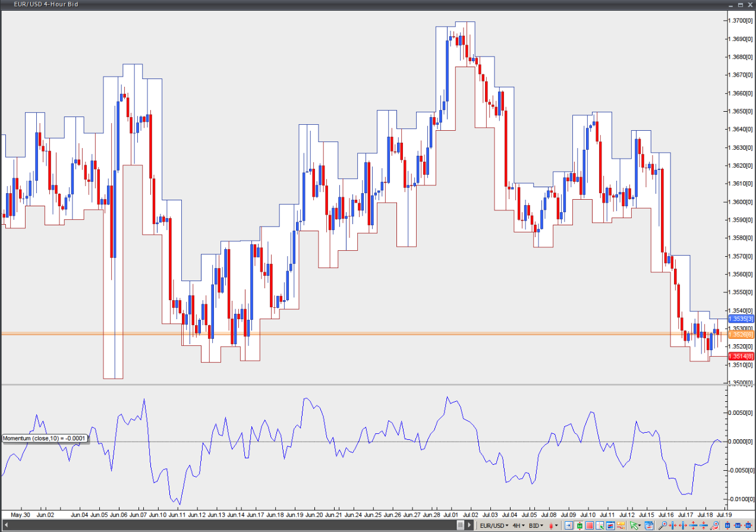The height and width of the screenshot is (532, 756).
Task: Click the reset zoom magnifier icon
Action: click(x=714, y=525)
